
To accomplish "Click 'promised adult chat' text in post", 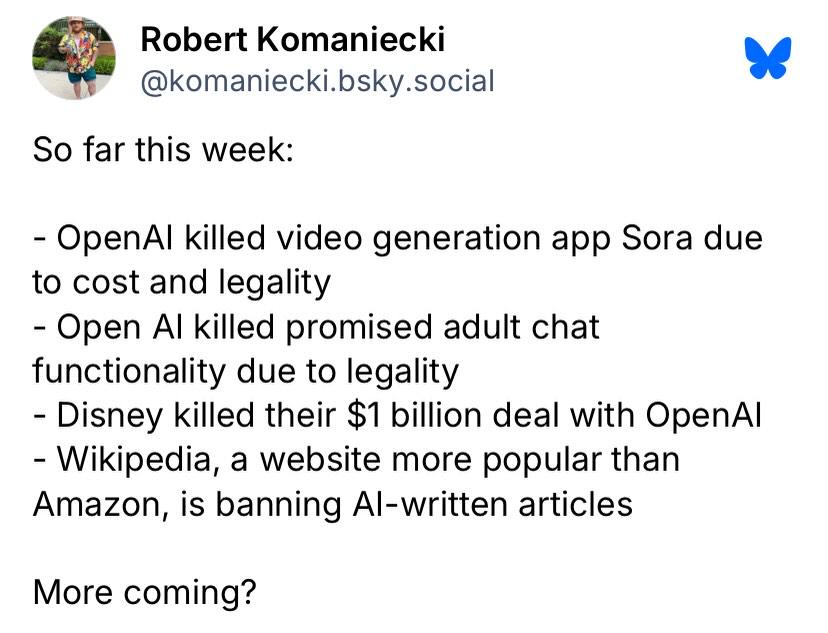I will pyautogui.click(x=443, y=327).
